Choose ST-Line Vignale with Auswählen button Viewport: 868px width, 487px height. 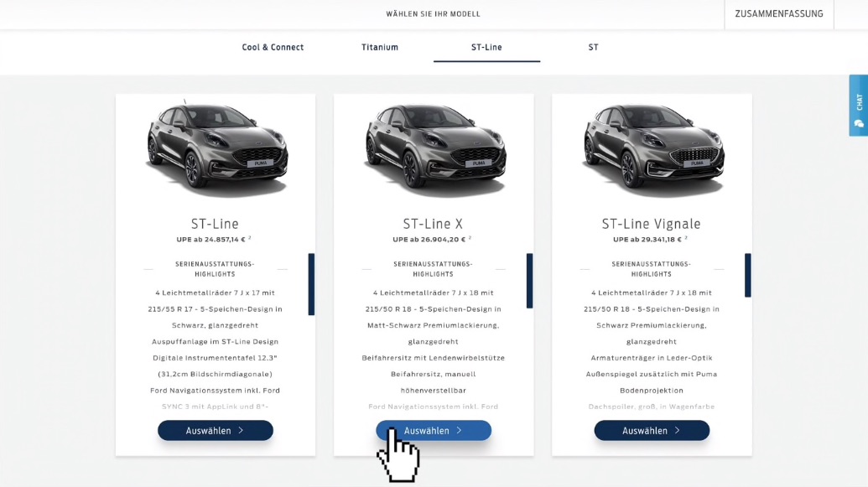pyautogui.click(x=652, y=431)
